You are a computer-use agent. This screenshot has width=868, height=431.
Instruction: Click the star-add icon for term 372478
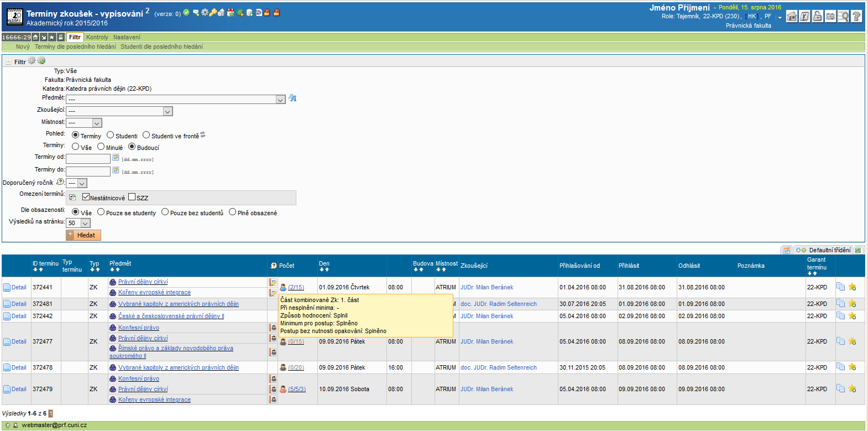(852, 367)
